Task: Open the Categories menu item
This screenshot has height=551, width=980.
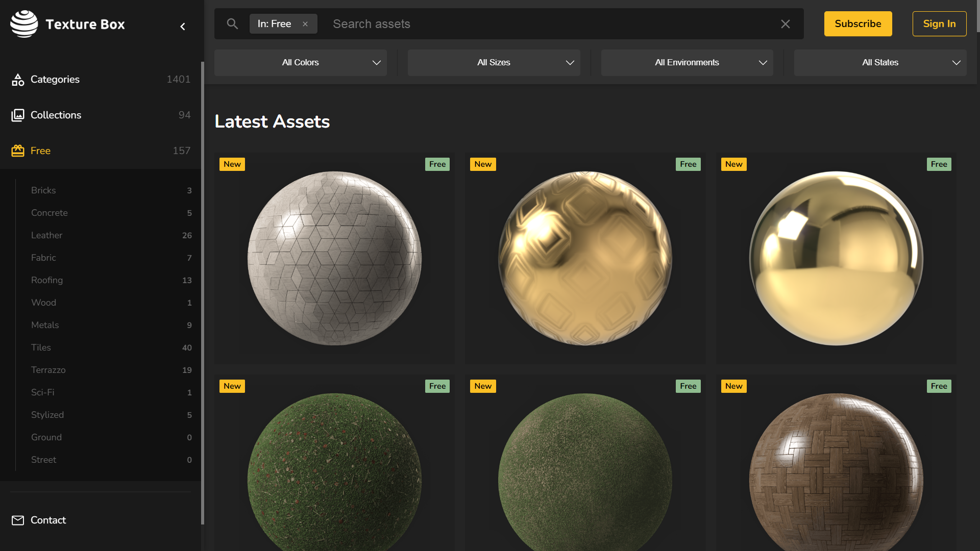Action: pos(101,80)
